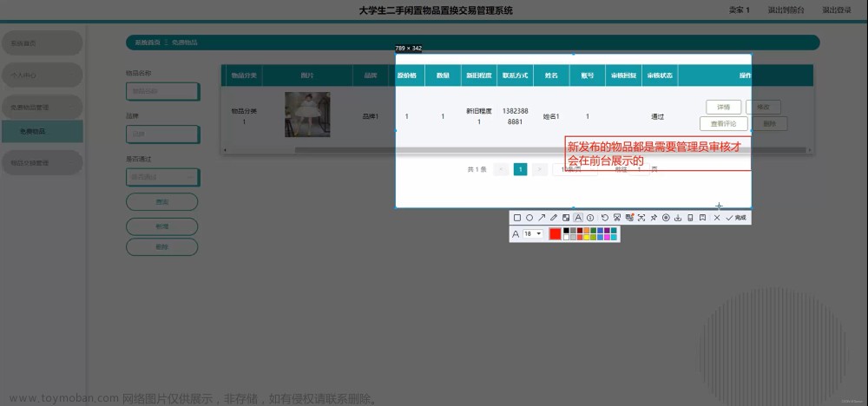Click the font A icon beside size 18
The image size is (868, 406).
click(x=516, y=234)
